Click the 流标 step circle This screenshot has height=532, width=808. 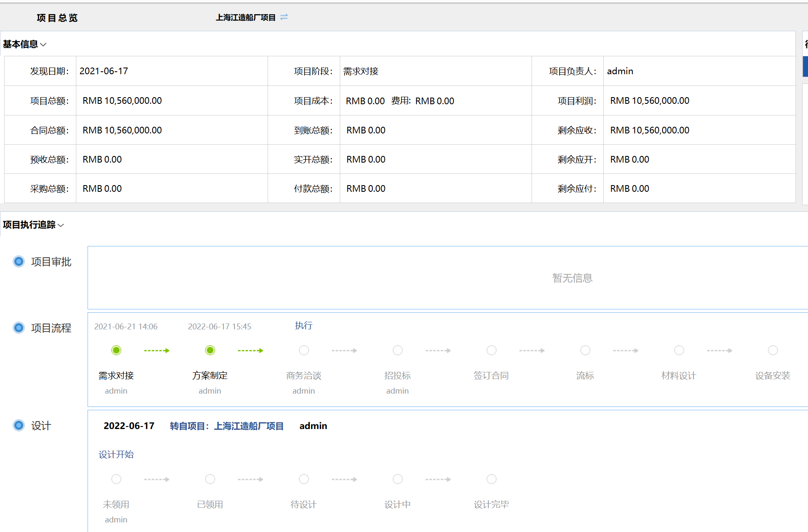[585, 350]
